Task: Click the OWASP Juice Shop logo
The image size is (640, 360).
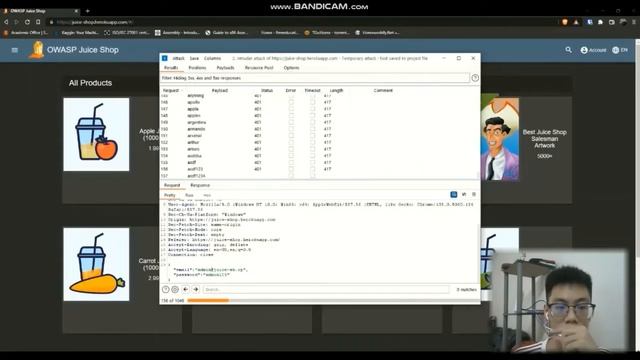Action: click(x=37, y=50)
